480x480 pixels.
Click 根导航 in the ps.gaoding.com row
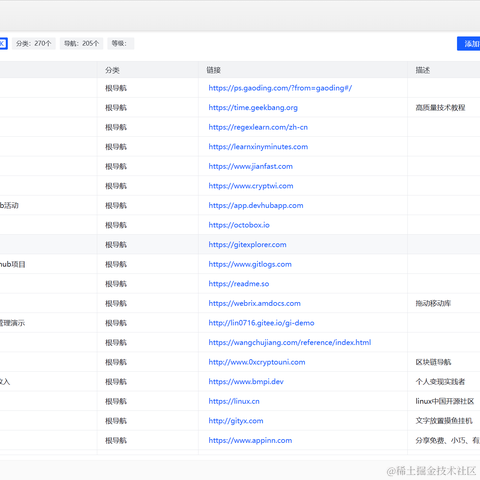point(116,88)
